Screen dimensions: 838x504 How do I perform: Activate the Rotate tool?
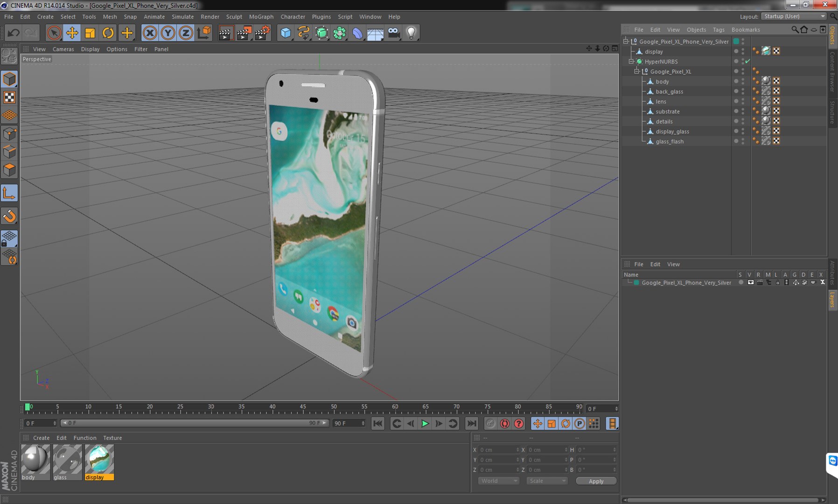pos(108,33)
